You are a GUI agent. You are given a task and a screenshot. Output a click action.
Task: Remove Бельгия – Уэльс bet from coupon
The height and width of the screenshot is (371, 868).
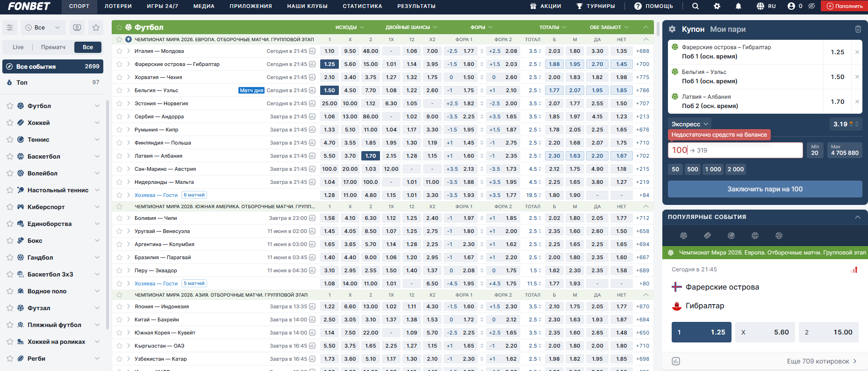pyautogui.click(x=857, y=77)
